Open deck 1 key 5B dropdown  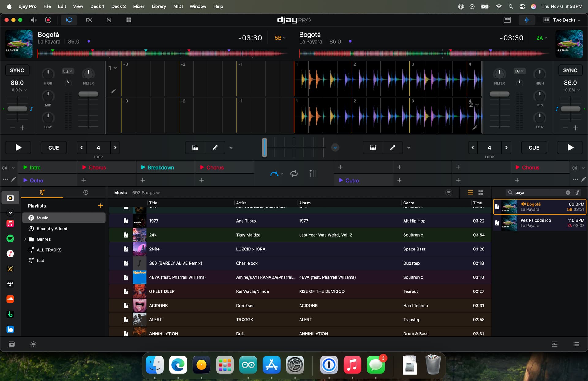click(x=280, y=38)
